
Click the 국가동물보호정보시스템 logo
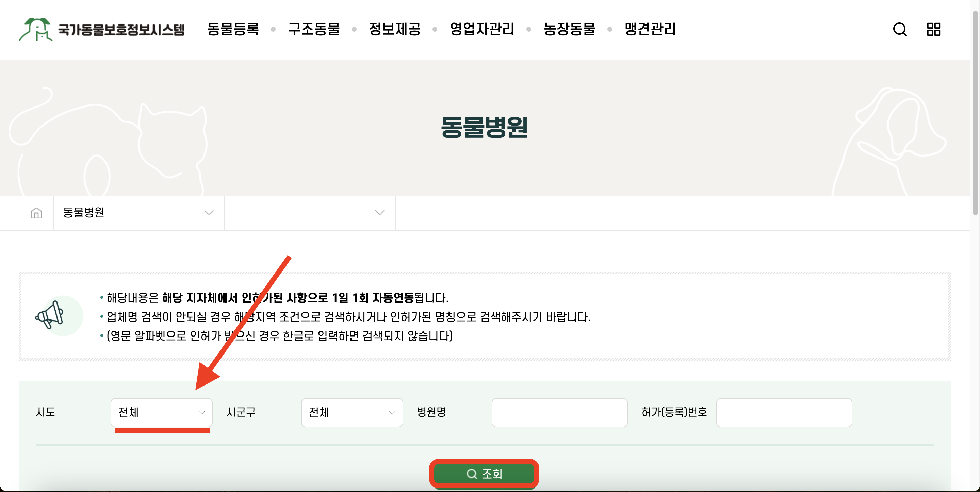pos(103,30)
